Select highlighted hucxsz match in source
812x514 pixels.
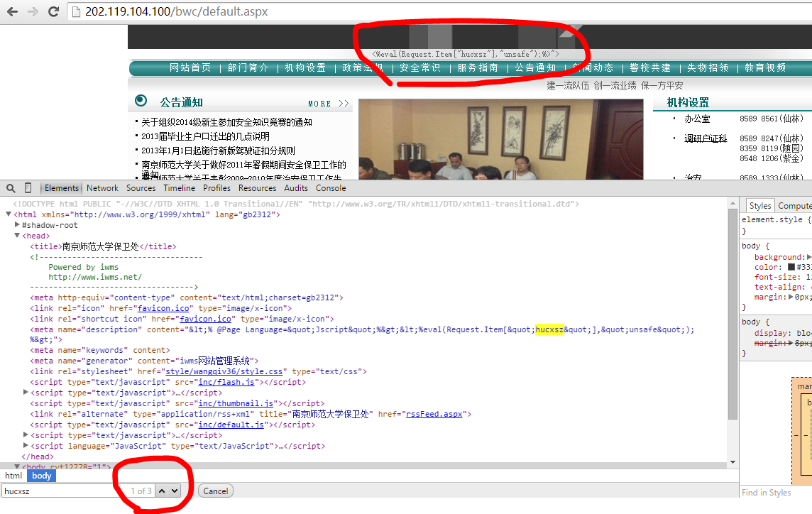tap(549, 329)
